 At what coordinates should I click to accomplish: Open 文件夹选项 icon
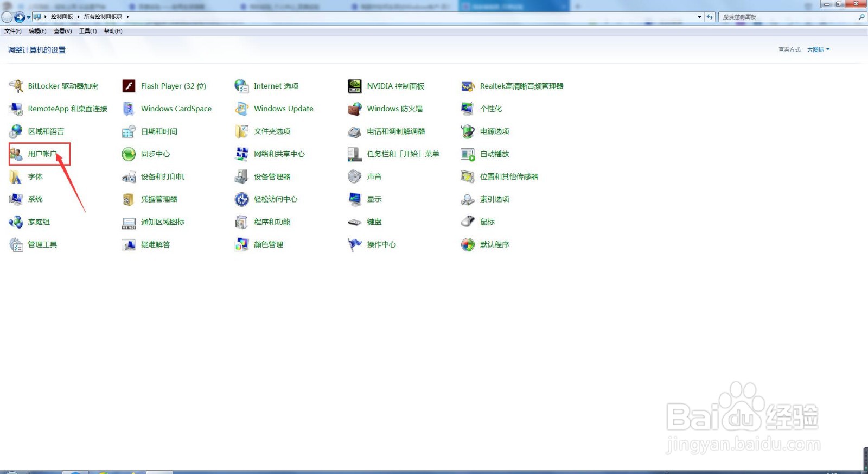tap(241, 131)
